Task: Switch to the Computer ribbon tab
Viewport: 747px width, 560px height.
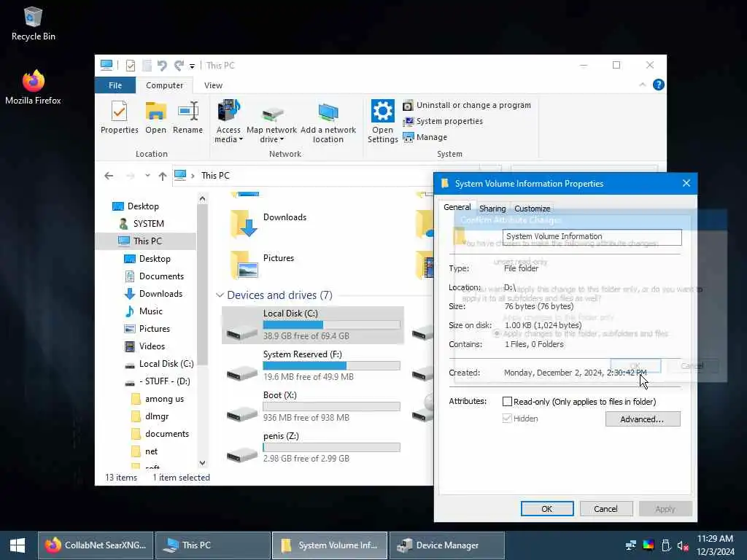Action: click(x=164, y=85)
